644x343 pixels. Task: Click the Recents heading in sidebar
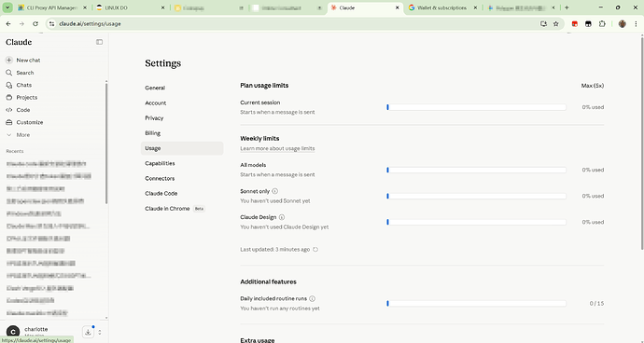15,151
